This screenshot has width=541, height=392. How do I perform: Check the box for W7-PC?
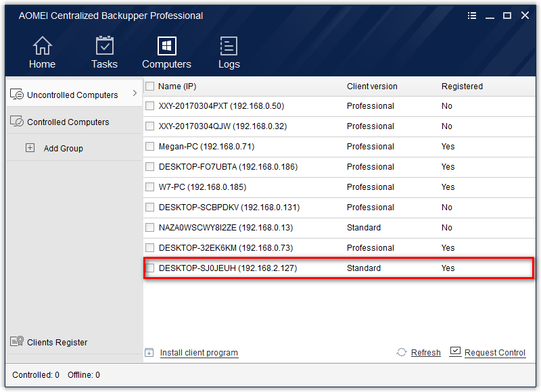[x=149, y=187]
